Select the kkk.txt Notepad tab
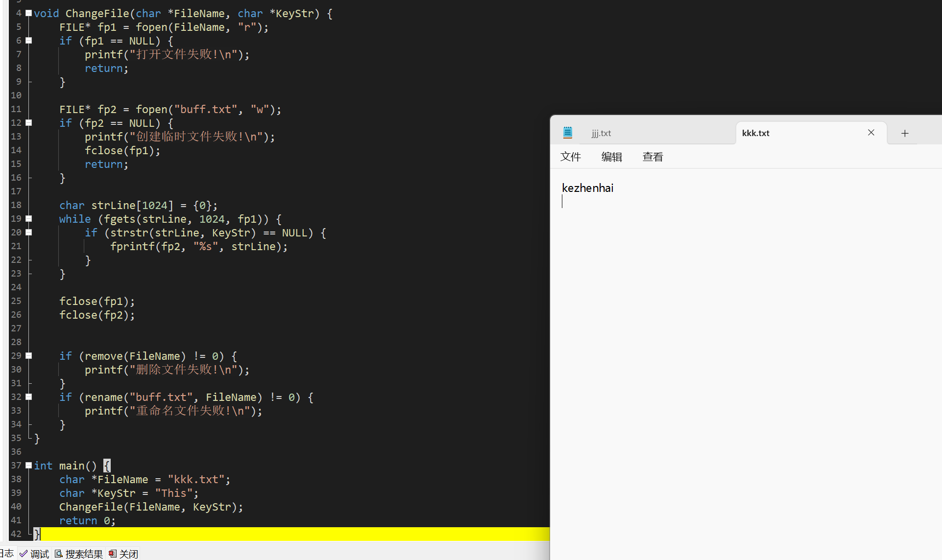Screen dimensions: 942x560 coord(756,133)
